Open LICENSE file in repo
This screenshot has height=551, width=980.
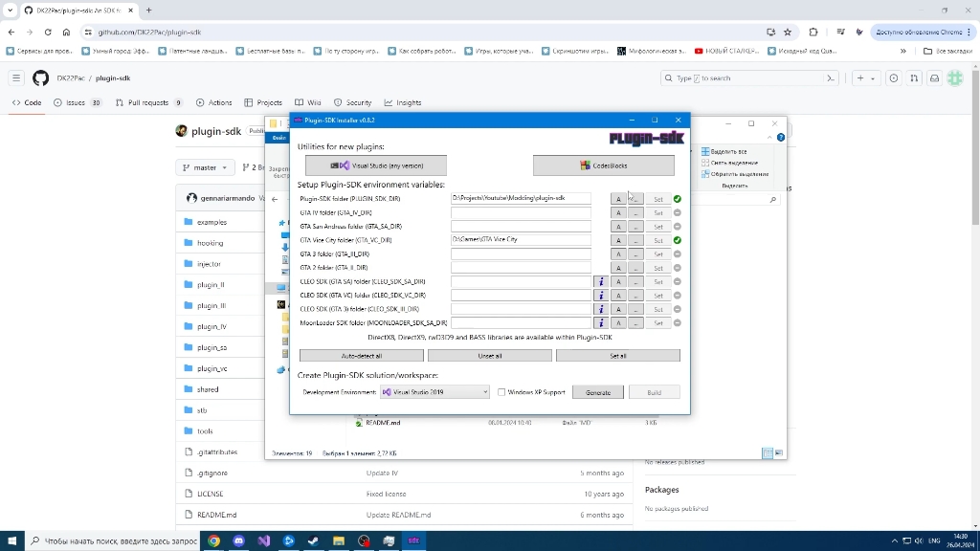click(210, 494)
